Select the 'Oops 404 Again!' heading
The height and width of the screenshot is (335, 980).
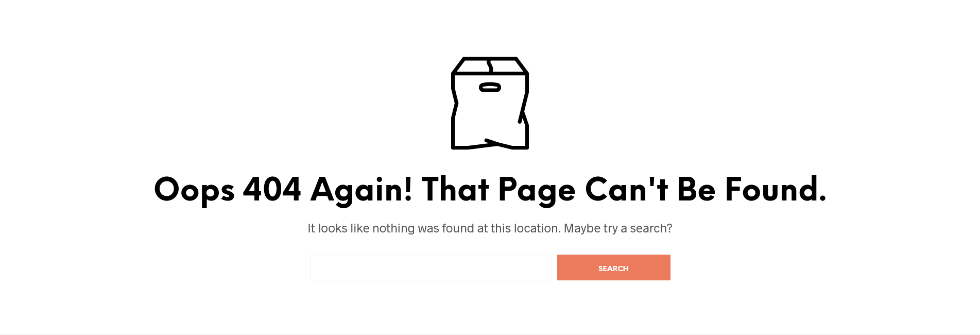pyautogui.click(x=490, y=190)
